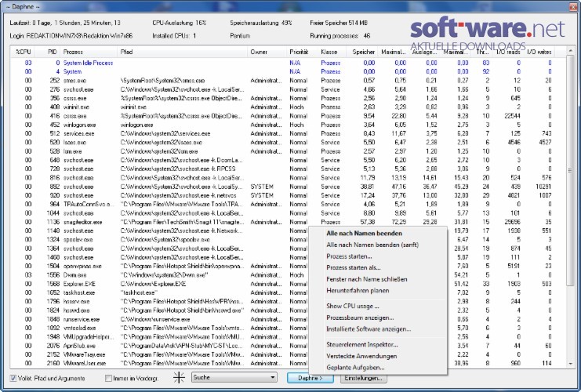This screenshot has width=581, height=392.
Task: Select the 'wininit.exe' process name
Action: pyautogui.click(x=76, y=107)
